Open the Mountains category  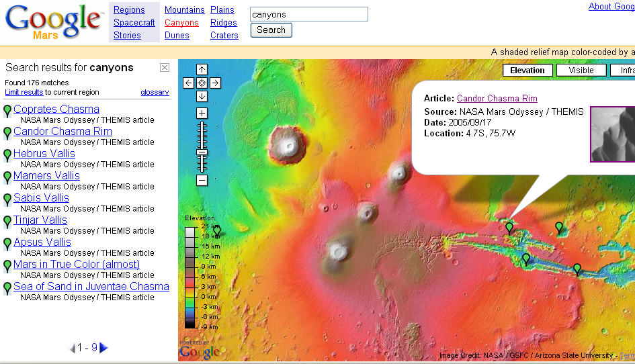click(185, 9)
